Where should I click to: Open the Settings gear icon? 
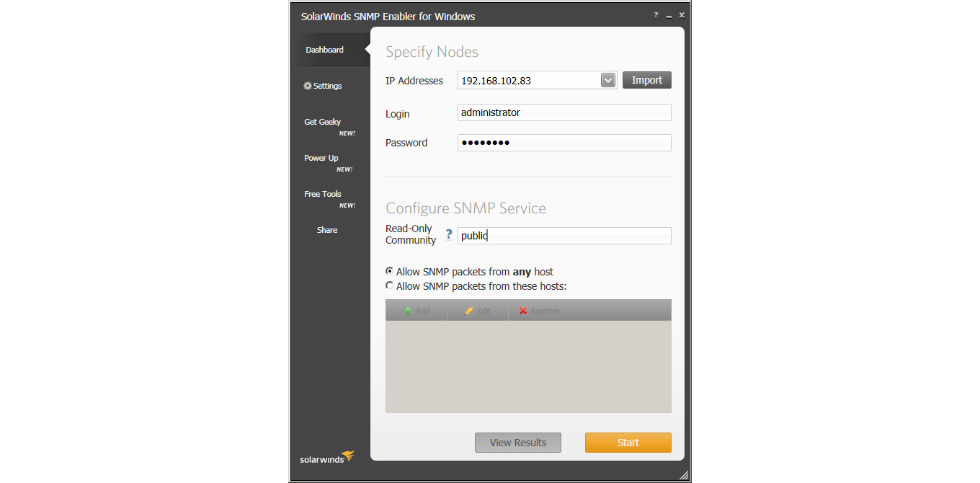(x=309, y=85)
